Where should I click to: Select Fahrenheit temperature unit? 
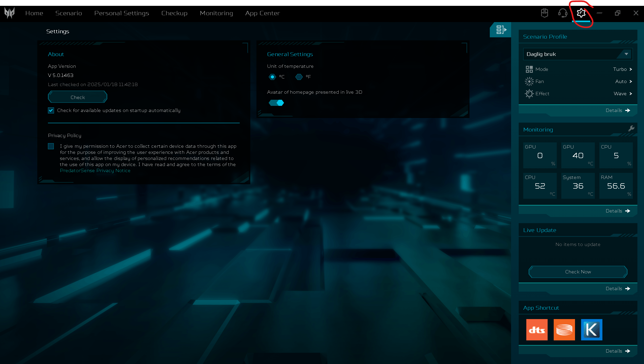click(299, 77)
